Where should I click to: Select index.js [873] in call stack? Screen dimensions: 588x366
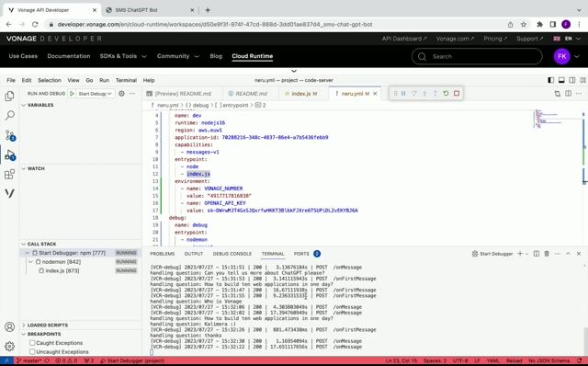tap(80, 270)
